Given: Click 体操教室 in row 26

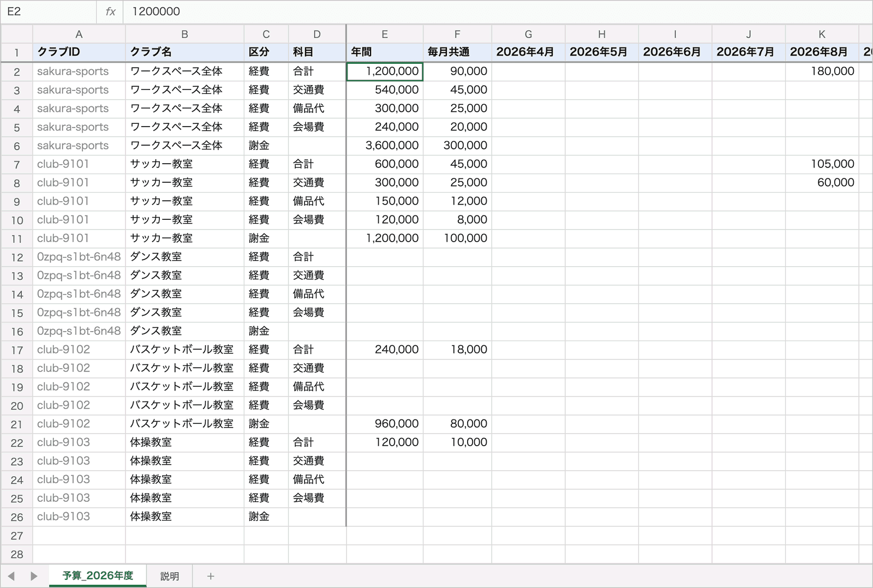Looking at the screenshot, I should (x=184, y=517).
